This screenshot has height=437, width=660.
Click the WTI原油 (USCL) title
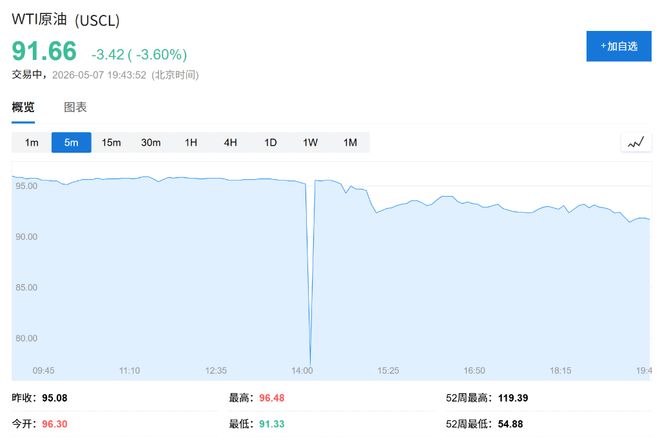point(65,19)
